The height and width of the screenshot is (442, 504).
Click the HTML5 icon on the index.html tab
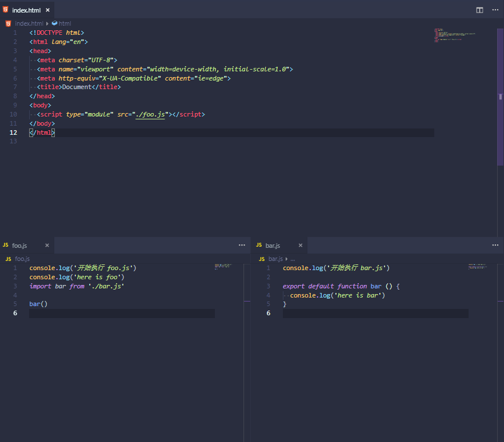(6, 10)
